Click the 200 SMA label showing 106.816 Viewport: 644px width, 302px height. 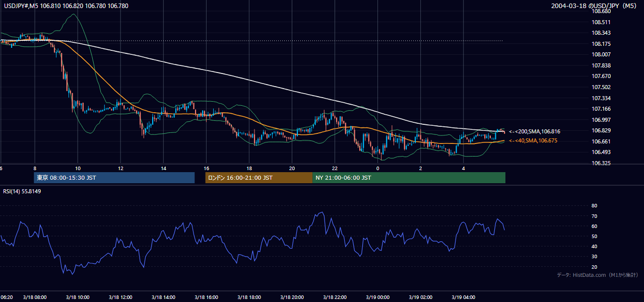pyautogui.click(x=535, y=131)
